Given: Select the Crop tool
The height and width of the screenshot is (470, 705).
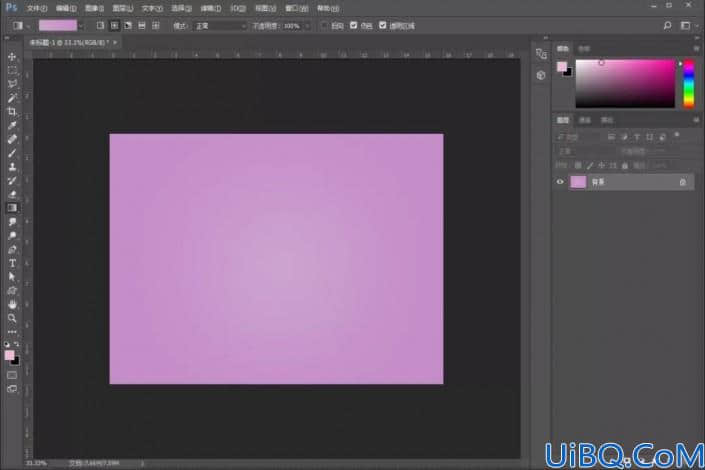Looking at the screenshot, I should coord(12,112).
